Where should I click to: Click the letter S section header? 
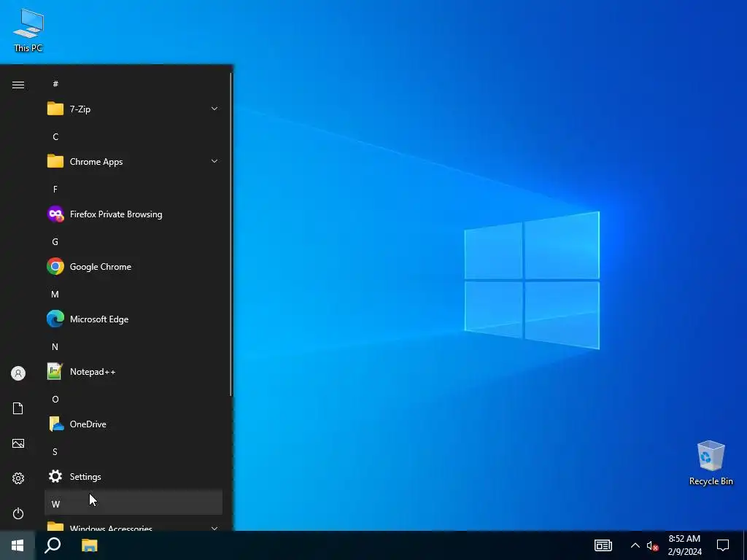click(x=133, y=451)
